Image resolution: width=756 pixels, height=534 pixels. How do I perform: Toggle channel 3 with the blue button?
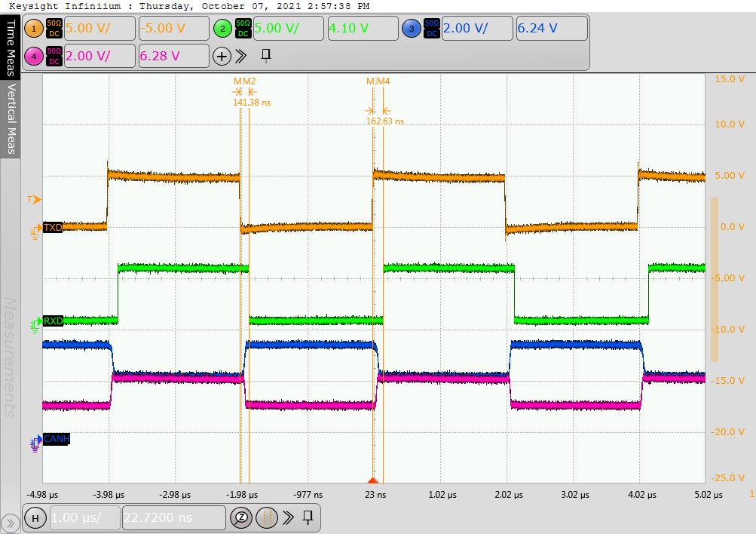[x=411, y=29]
